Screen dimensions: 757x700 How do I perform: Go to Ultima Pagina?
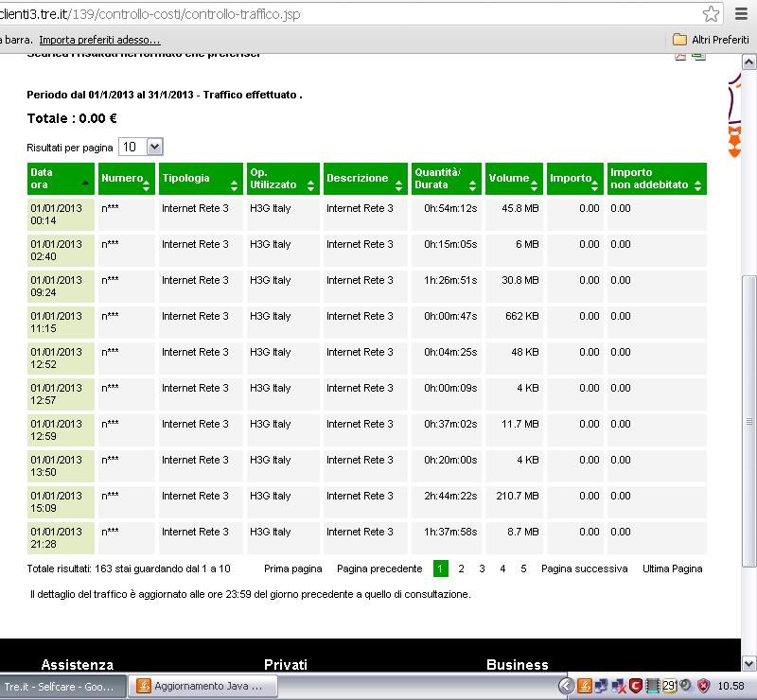[x=672, y=569]
